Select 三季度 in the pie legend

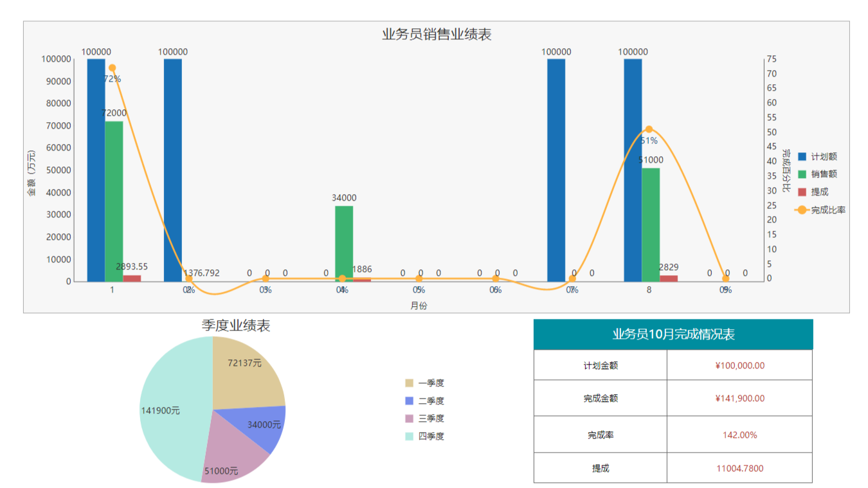410,419
